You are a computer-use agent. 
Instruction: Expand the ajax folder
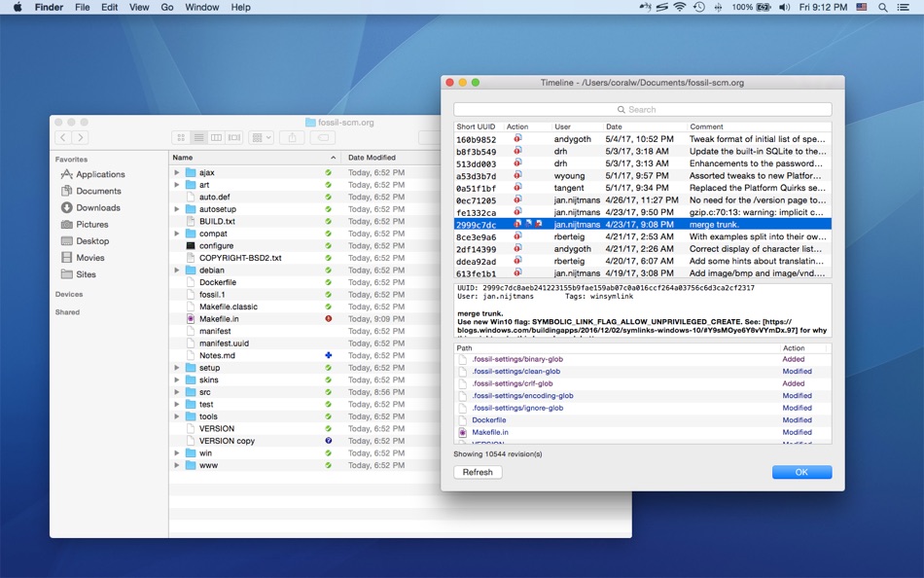tap(177, 172)
